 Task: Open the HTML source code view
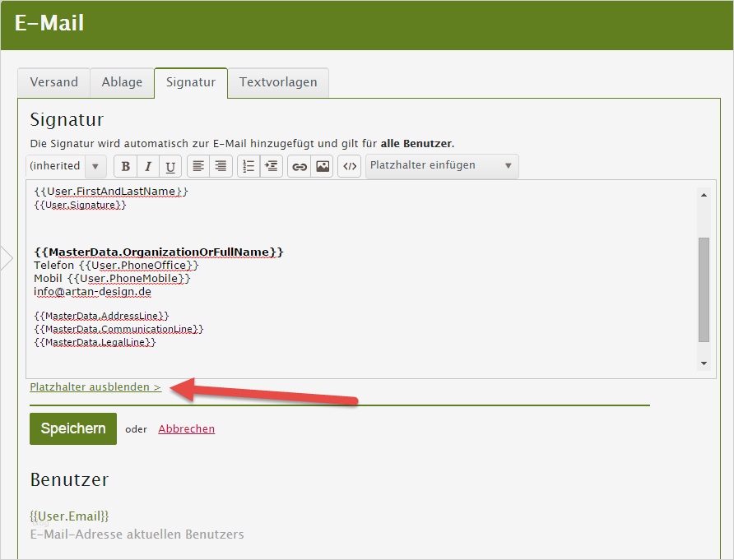tap(348, 166)
